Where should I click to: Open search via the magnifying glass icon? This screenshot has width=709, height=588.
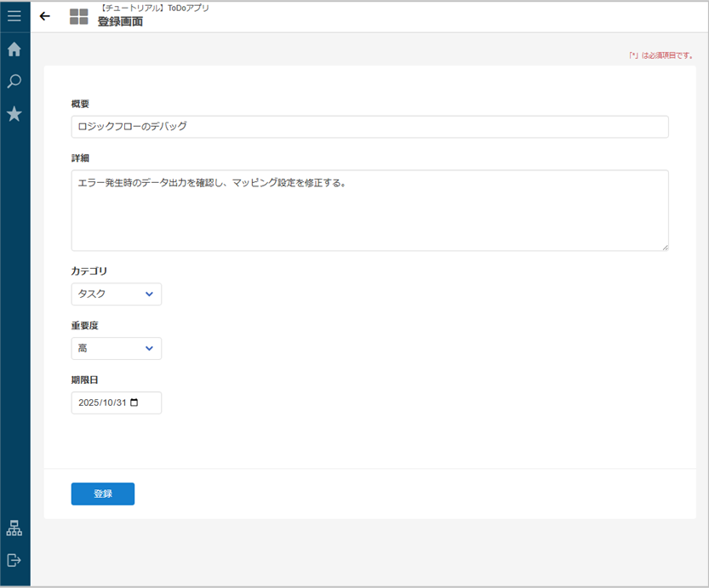click(x=14, y=82)
